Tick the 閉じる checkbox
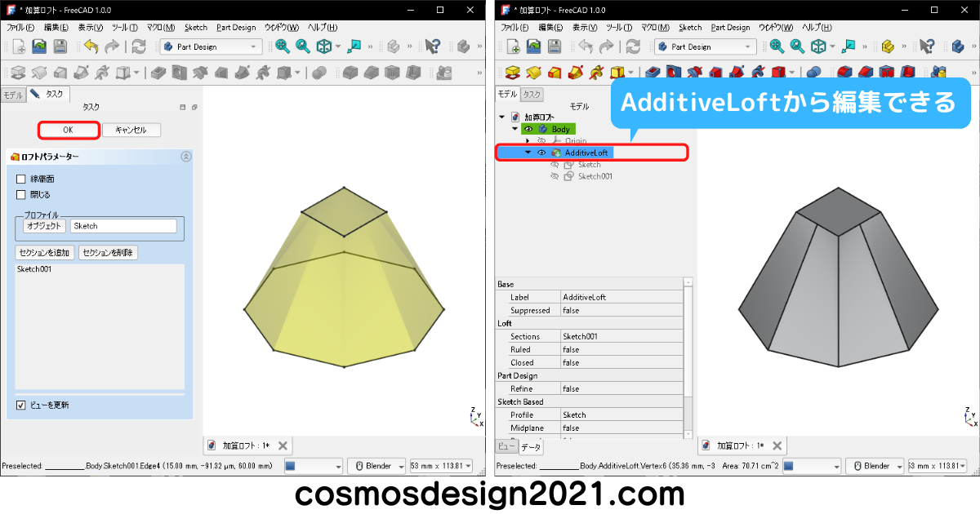The width and height of the screenshot is (980, 514). pos(21,195)
